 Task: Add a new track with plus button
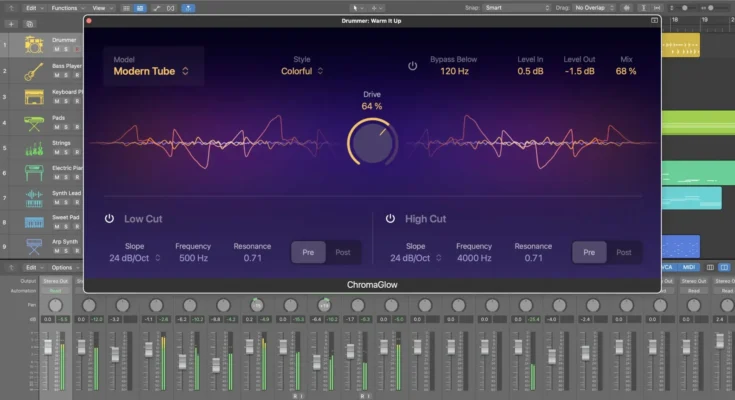(11, 24)
